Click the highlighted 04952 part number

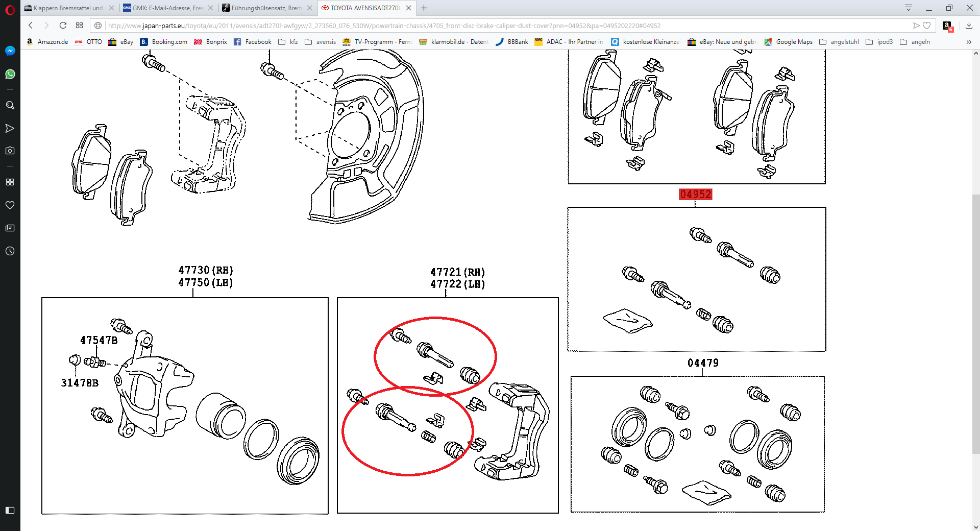coord(695,195)
